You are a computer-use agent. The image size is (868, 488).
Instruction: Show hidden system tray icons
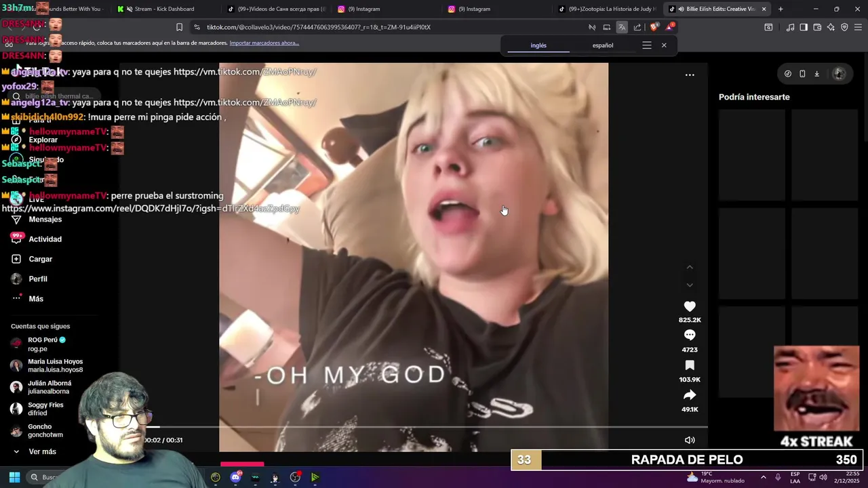tap(763, 477)
